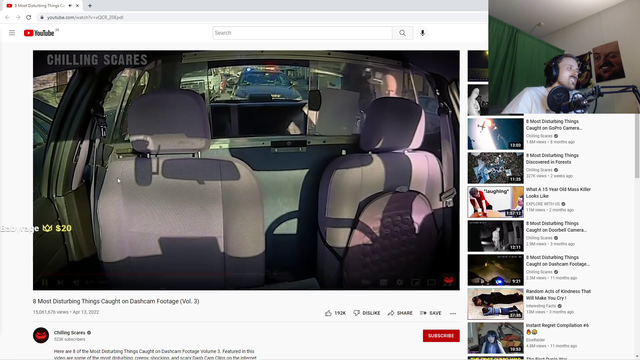
Task: Skip to next video in player controls
Action: pos(60,282)
